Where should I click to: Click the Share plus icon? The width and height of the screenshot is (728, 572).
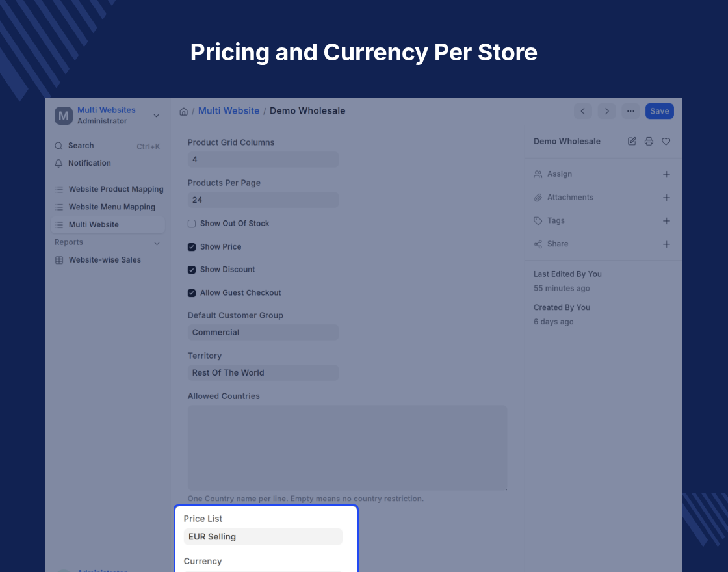coord(666,244)
